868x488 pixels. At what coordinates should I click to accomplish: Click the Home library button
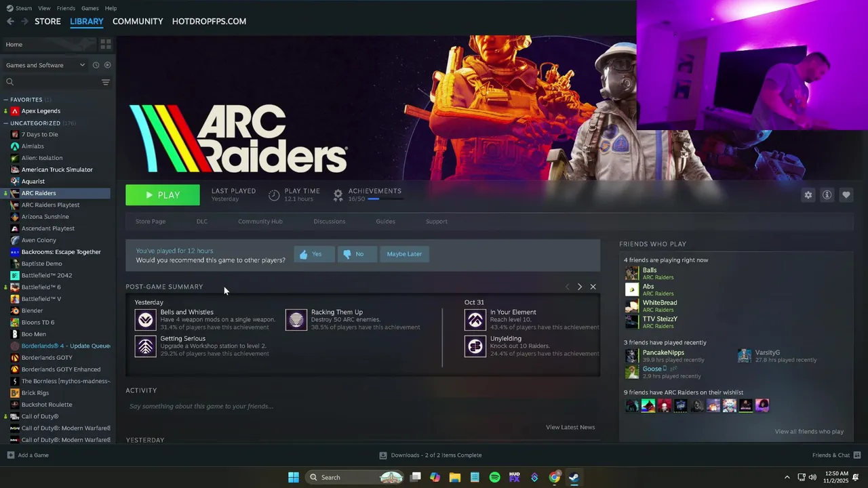49,44
